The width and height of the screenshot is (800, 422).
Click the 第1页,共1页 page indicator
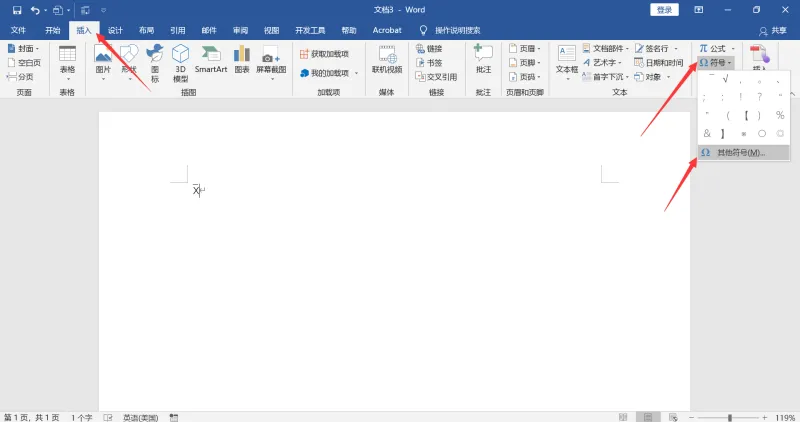(x=32, y=417)
